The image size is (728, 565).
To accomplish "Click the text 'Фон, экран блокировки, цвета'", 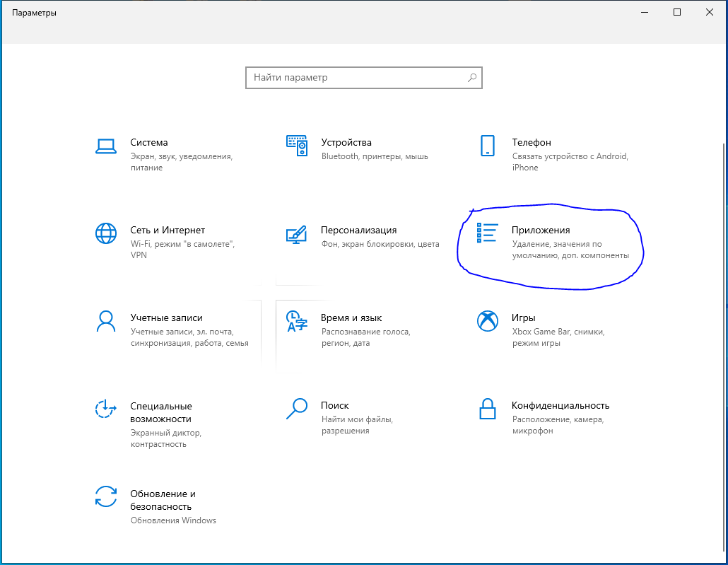I will pyautogui.click(x=380, y=245).
